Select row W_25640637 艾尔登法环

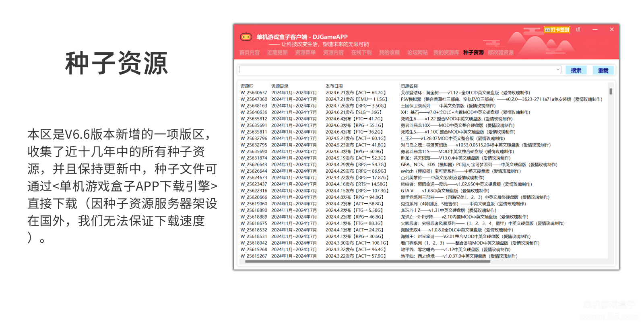click(x=424, y=93)
